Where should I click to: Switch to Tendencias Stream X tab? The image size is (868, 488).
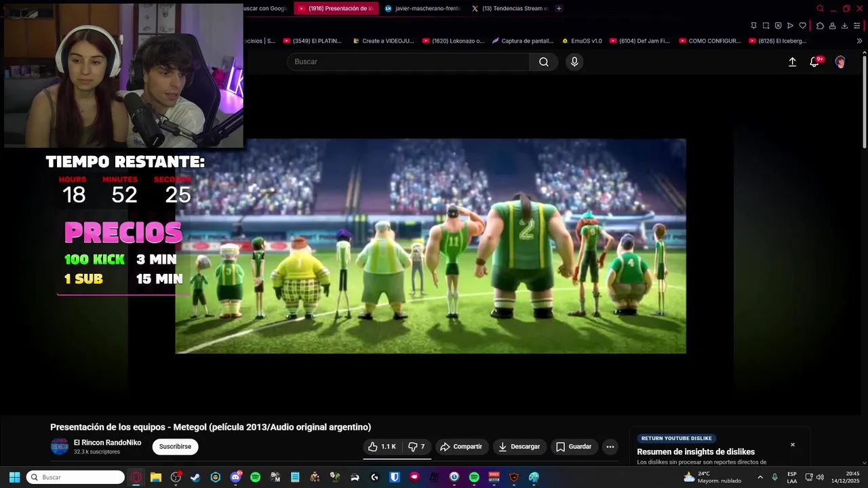509,8
